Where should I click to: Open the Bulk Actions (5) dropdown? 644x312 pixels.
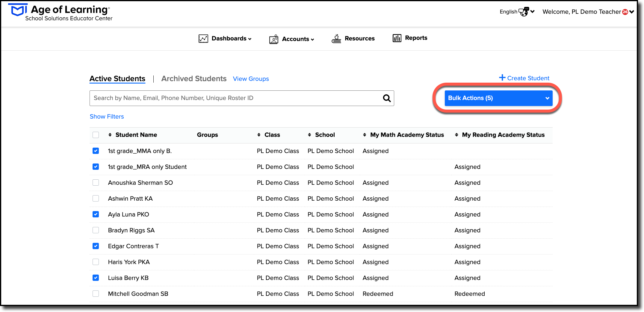pos(498,98)
